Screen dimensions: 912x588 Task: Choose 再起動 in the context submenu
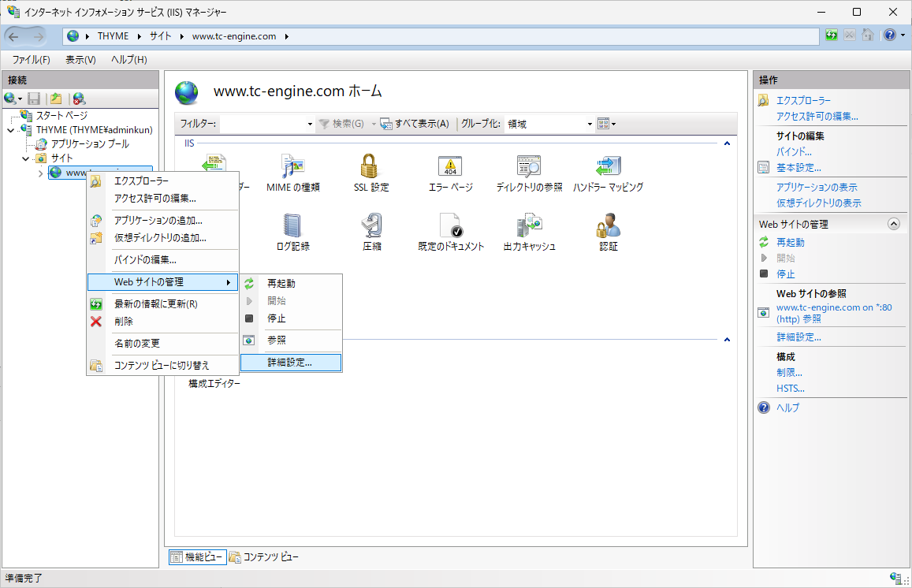click(291, 283)
